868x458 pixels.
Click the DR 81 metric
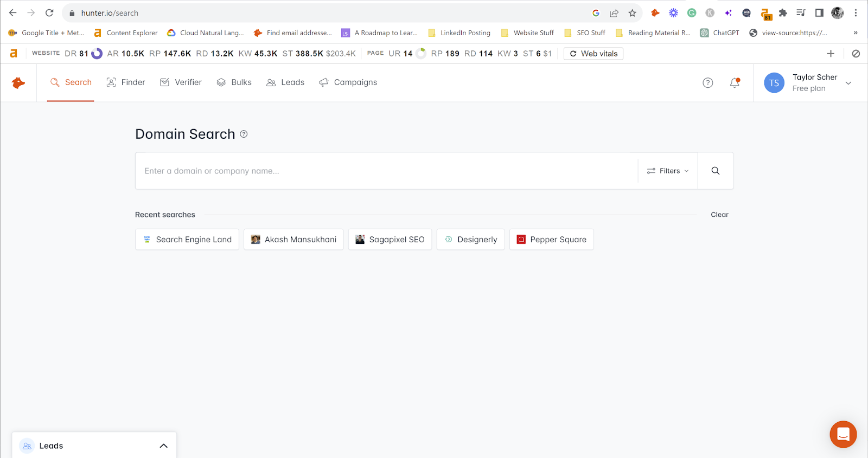pos(83,54)
